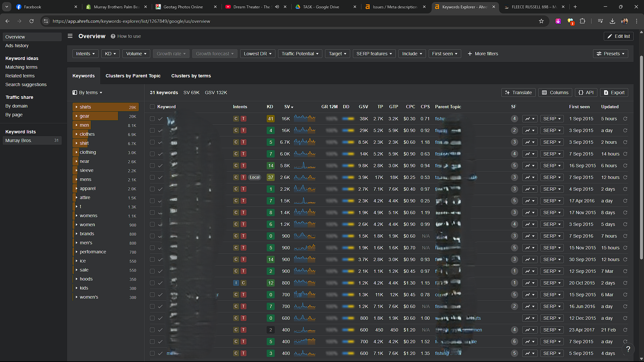Click refresh icon for first keyword row
The width and height of the screenshot is (644, 362).
[x=625, y=119]
